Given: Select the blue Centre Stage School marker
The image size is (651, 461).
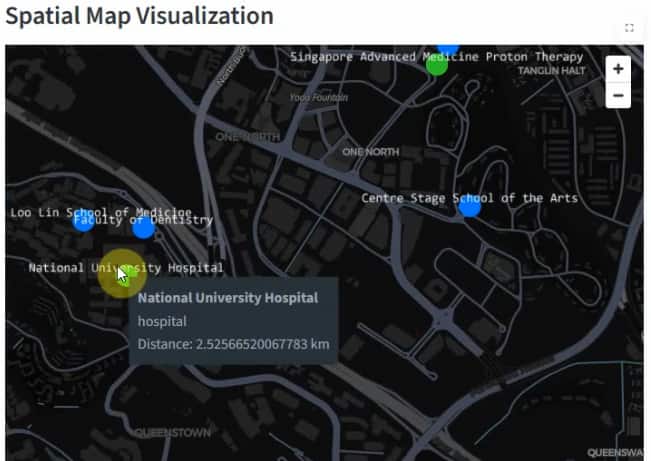Looking at the screenshot, I should [x=469, y=206].
